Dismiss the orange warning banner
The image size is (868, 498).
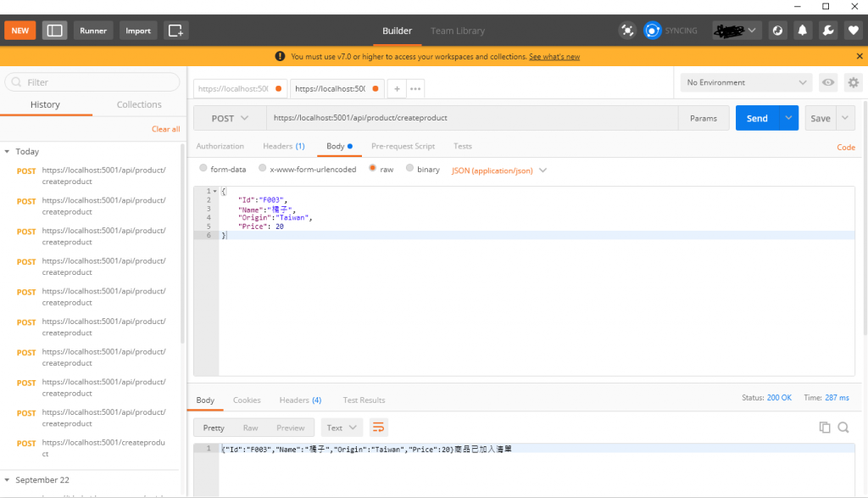pyautogui.click(x=860, y=56)
